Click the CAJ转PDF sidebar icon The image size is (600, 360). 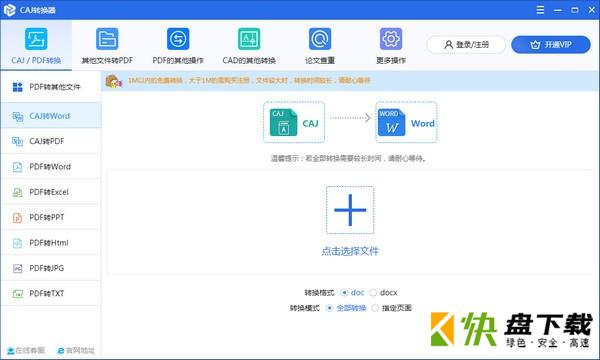click(18, 141)
